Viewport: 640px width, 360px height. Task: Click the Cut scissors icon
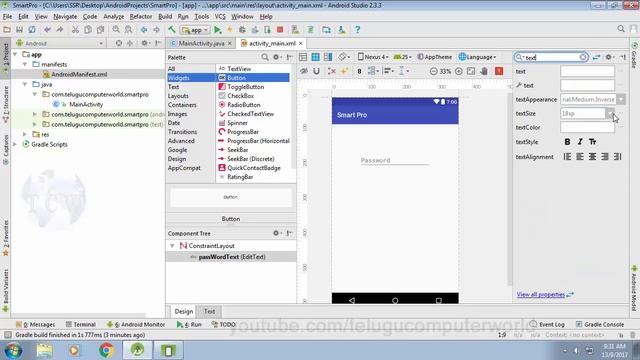(75, 30)
